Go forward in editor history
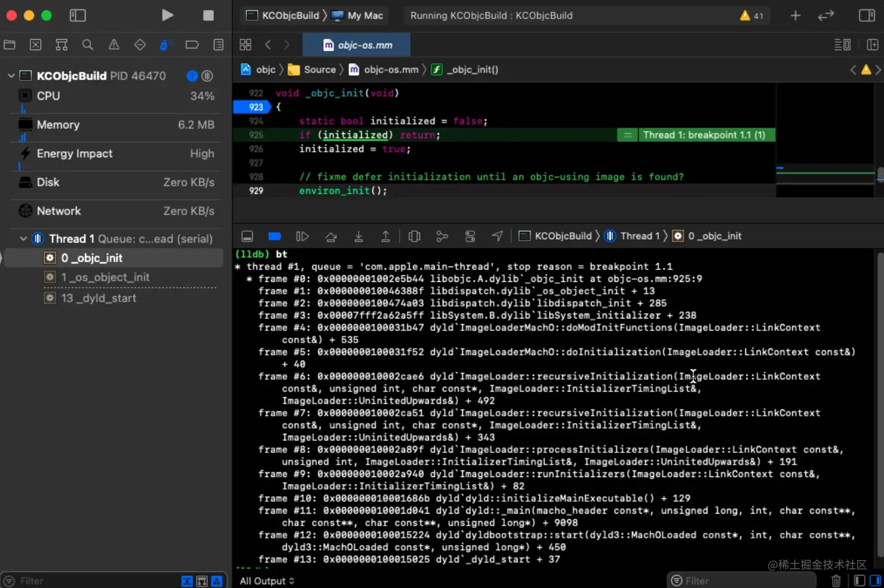Image resolution: width=884 pixels, height=588 pixels. 287,45
